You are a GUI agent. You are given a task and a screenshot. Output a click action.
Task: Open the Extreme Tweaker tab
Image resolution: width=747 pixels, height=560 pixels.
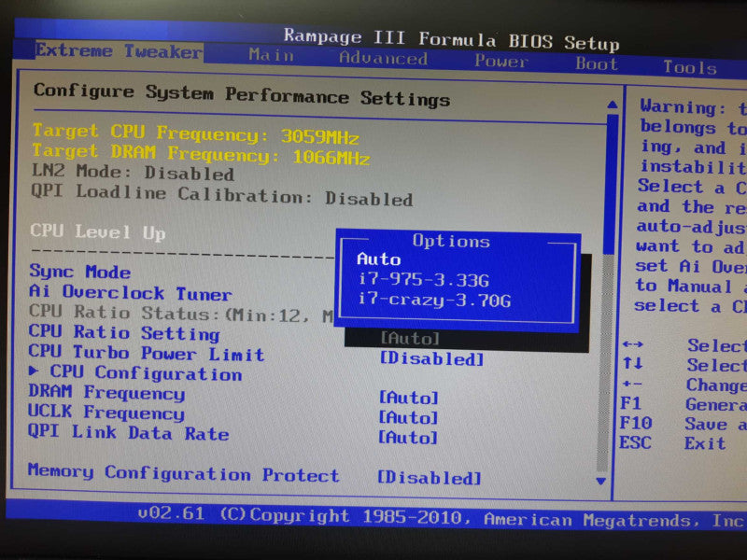tap(120, 51)
